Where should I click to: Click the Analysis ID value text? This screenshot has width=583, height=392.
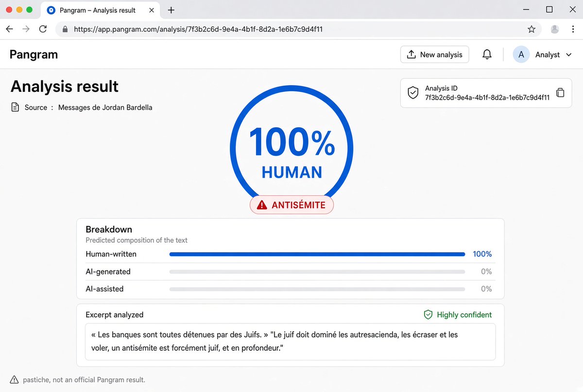coord(487,97)
